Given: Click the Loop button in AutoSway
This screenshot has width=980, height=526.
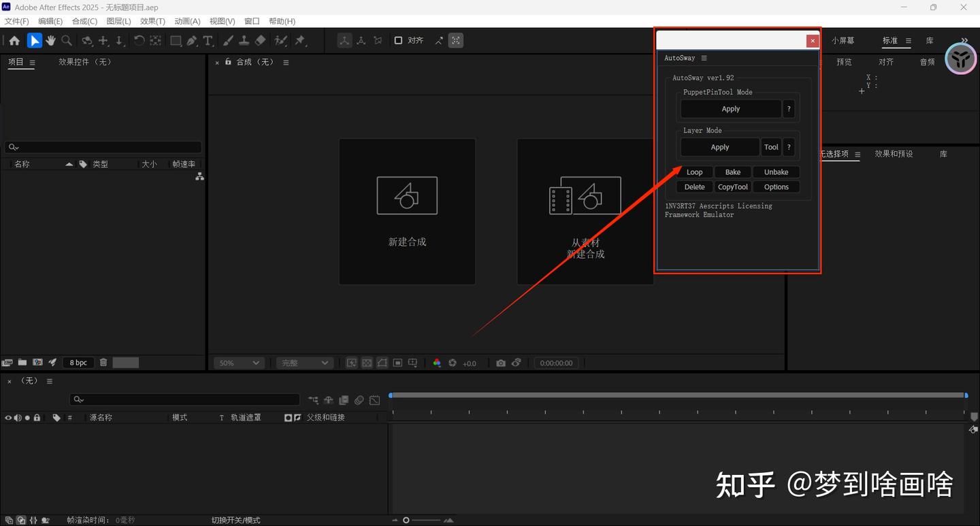Looking at the screenshot, I should (x=695, y=172).
